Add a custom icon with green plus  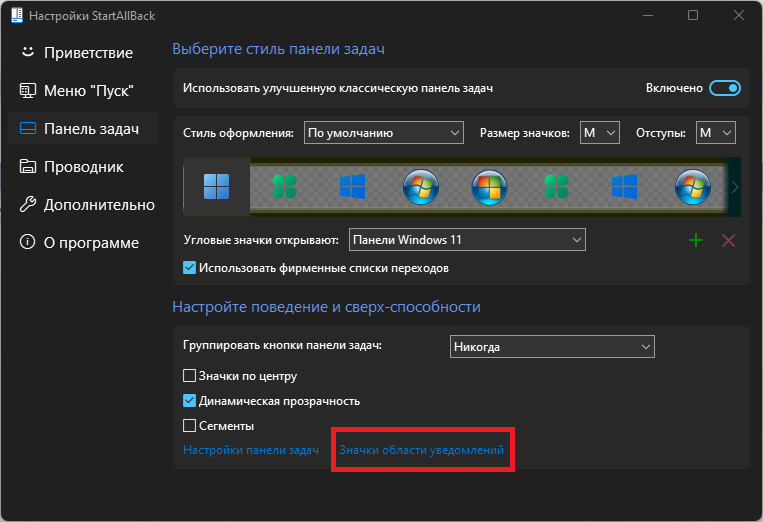(696, 240)
